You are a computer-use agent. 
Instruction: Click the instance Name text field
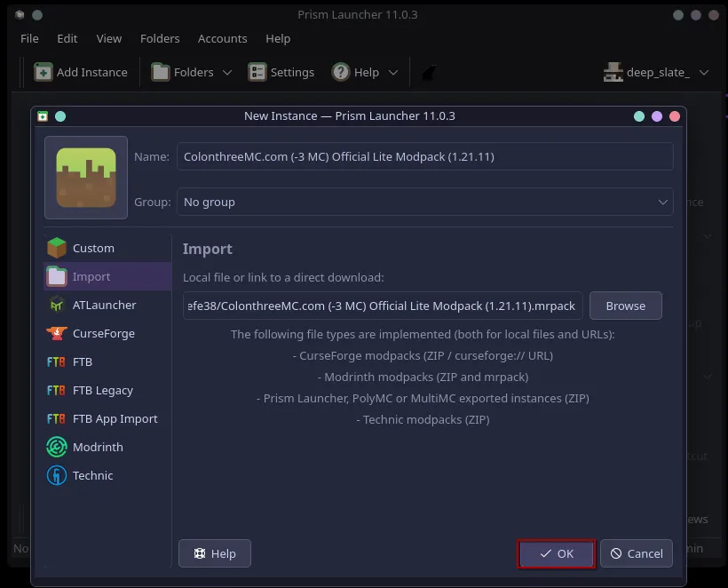tap(425, 156)
